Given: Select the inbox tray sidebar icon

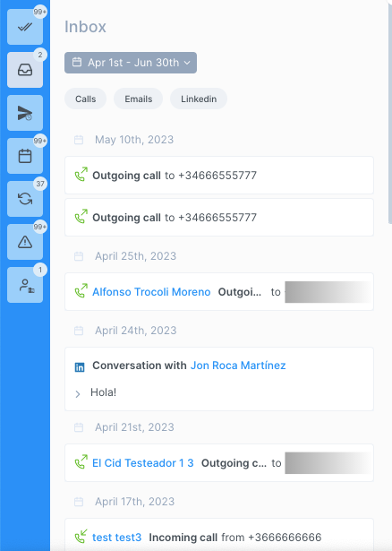Looking at the screenshot, I should pyautogui.click(x=25, y=70).
